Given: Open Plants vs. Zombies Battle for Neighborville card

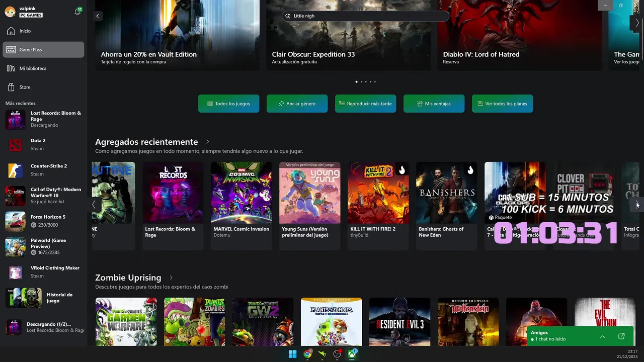Looking at the screenshot, I should pos(331,322).
